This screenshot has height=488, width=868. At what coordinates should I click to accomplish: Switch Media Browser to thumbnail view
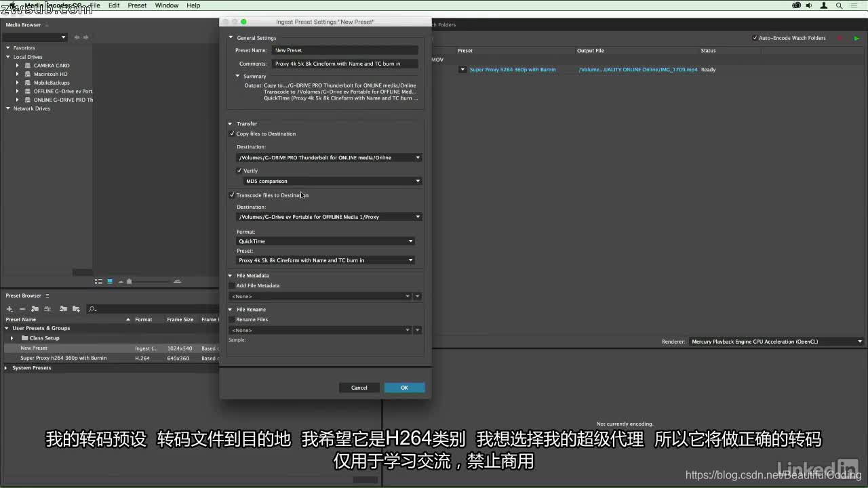(x=110, y=281)
